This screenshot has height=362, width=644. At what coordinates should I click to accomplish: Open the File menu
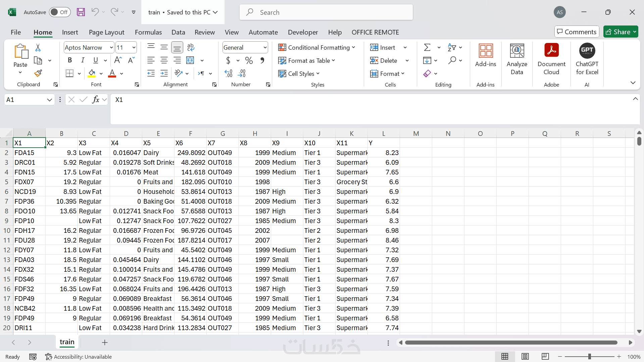pyautogui.click(x=16, y=32)
